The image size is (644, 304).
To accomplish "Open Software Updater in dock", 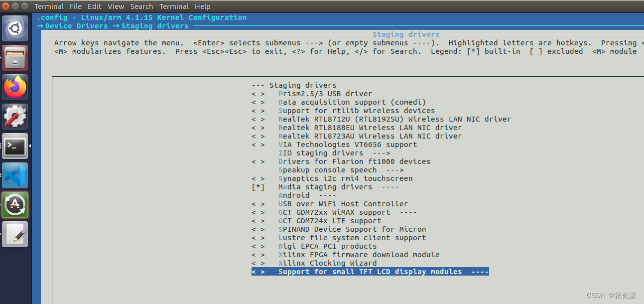I will click(x=15, y=205).
